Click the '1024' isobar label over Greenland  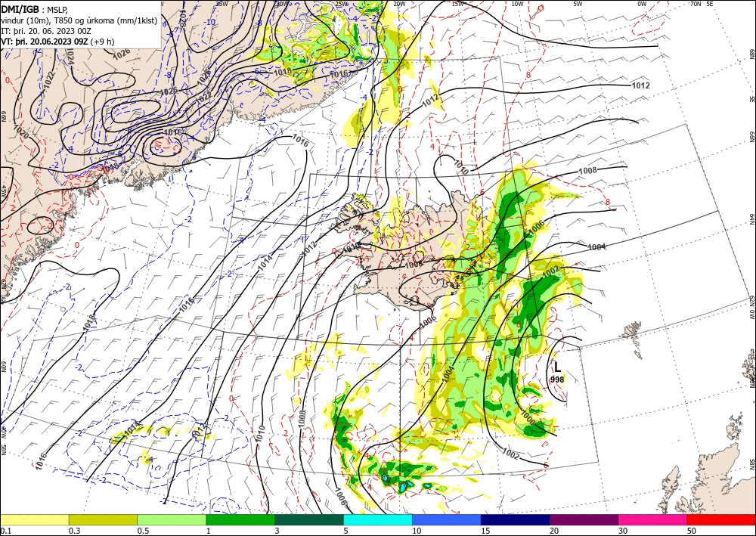(x=70, y=57)
